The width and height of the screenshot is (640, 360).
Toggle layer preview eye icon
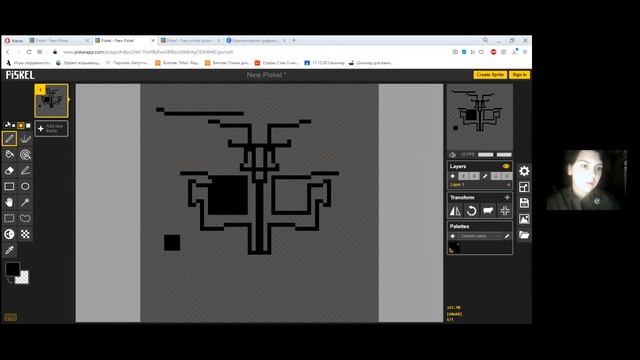pos(506,166)
